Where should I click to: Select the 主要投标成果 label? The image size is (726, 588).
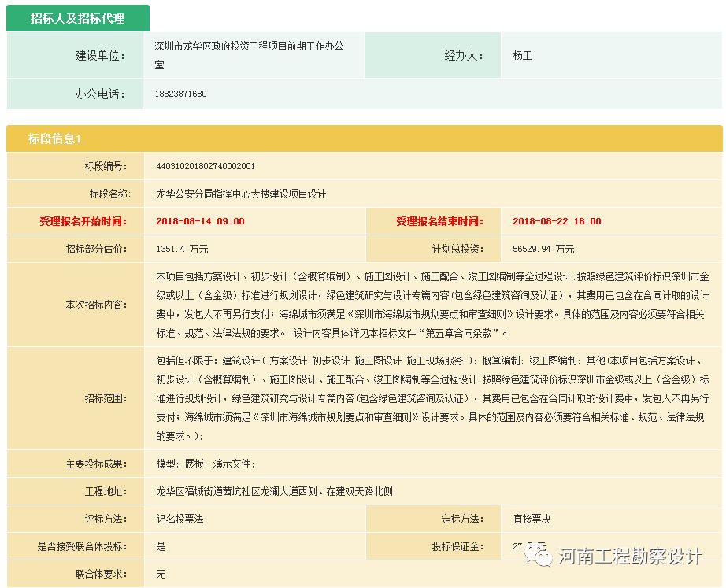click(x=96, y=464)
